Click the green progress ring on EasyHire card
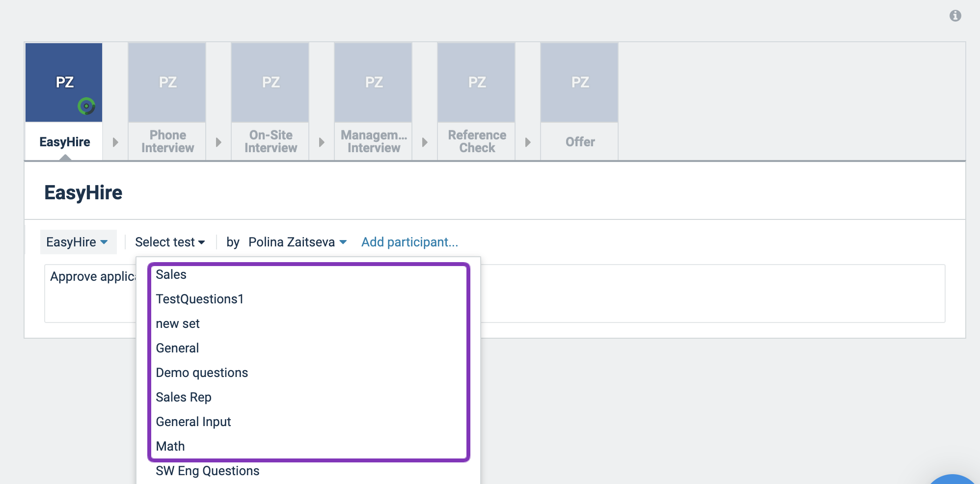Image resolution: width=980 pixels, height=484 pixels. click(86, 106)
